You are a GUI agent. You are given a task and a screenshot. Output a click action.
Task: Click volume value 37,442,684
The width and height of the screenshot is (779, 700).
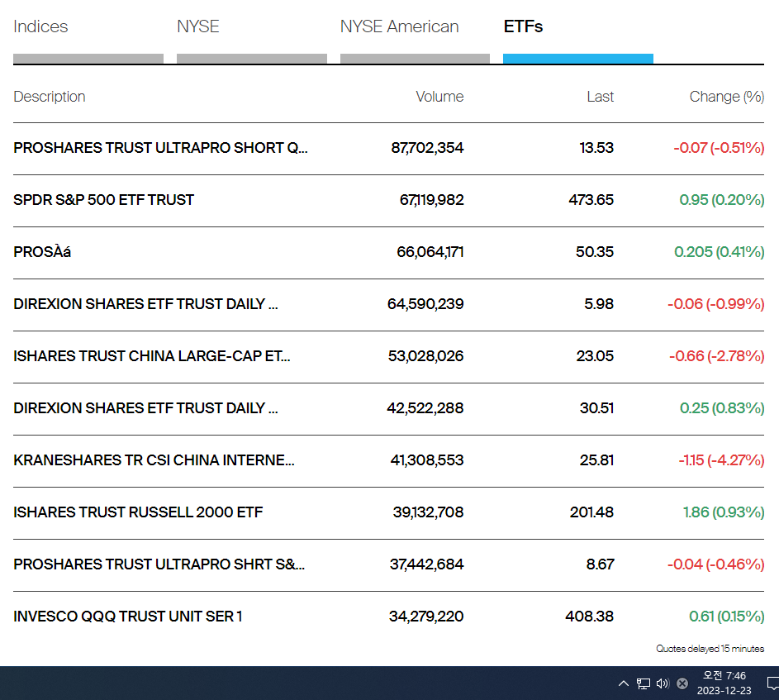click(427, 564)
